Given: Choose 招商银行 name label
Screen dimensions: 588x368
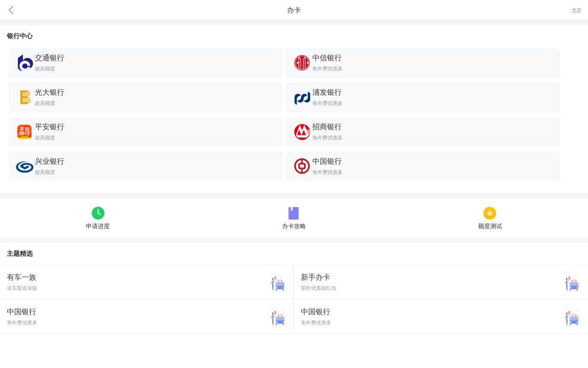Looking at the screenshot, I should click(x=327, y=127).
